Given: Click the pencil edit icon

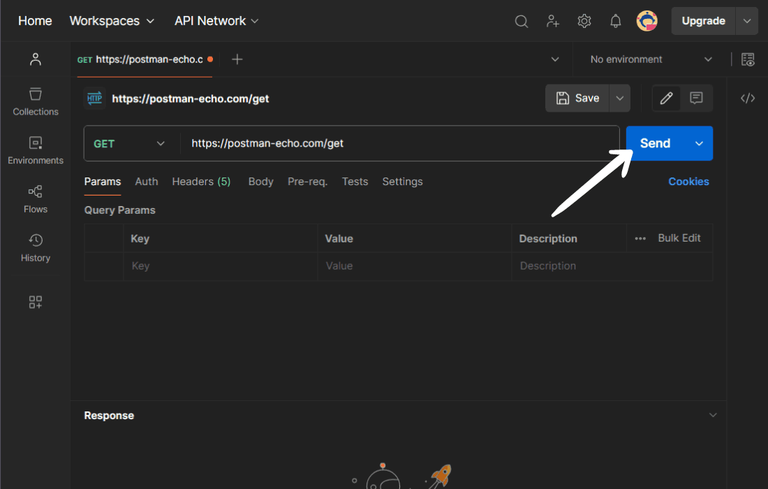Looking at the screenshot, I should click(x=666, y=98).
